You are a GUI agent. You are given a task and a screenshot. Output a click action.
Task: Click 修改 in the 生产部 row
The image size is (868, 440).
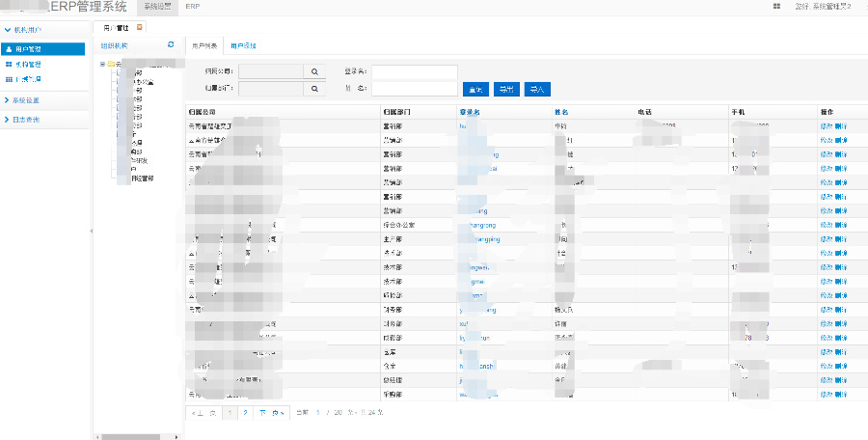[x=826, y=239]
